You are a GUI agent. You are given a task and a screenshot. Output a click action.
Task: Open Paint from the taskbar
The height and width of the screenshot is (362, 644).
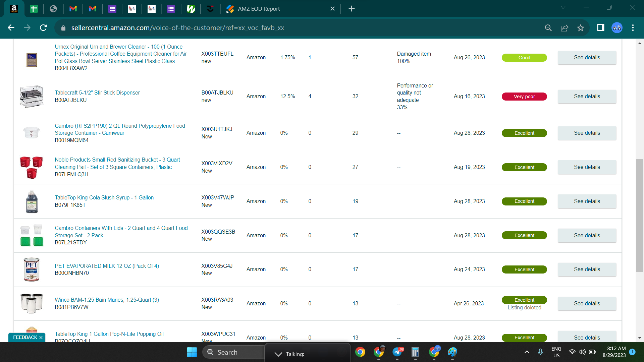click(452, 352)
